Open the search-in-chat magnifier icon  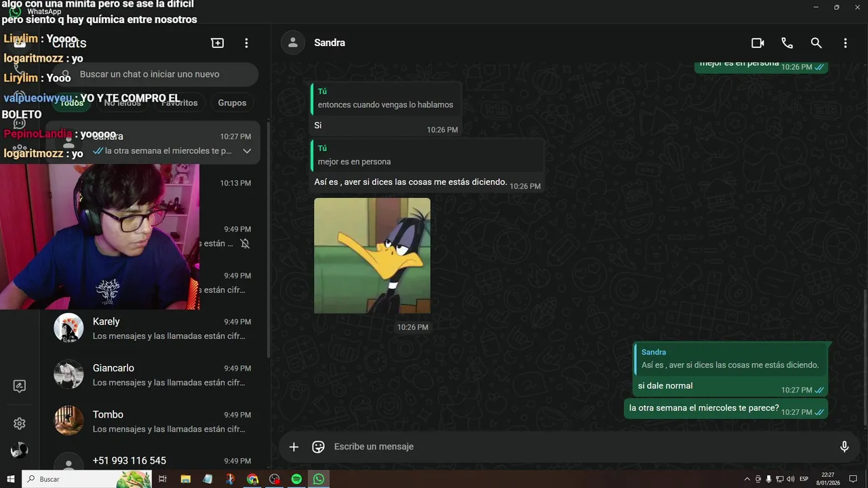pyautogui.click(x=816, y=43)
